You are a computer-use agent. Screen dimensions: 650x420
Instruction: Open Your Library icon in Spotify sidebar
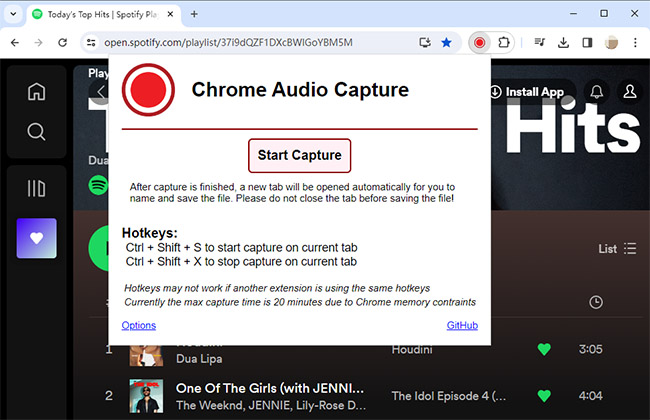point(36,189)
